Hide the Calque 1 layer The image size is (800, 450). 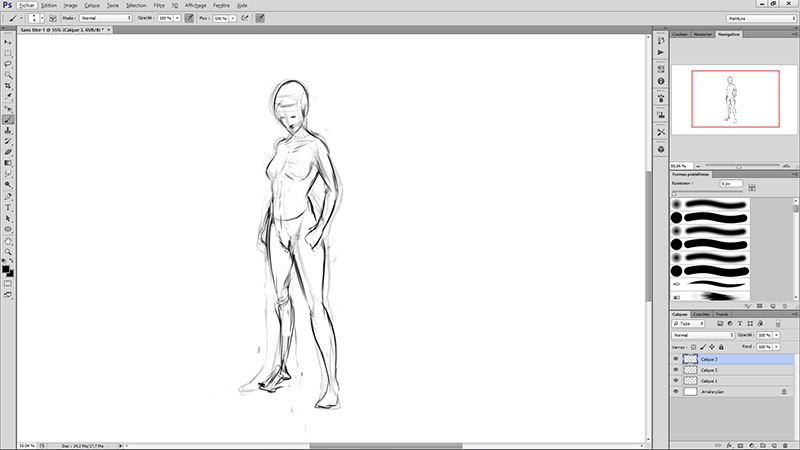click(x=676, y=381)
